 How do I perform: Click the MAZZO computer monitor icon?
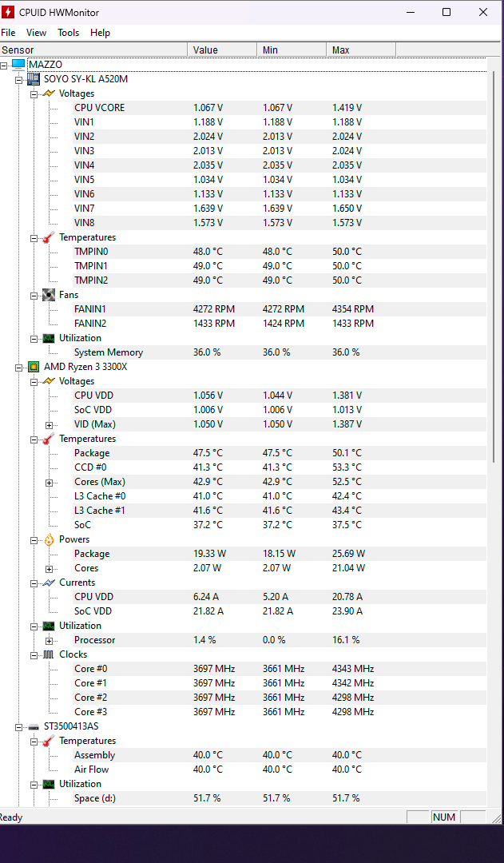coord(18,65)
